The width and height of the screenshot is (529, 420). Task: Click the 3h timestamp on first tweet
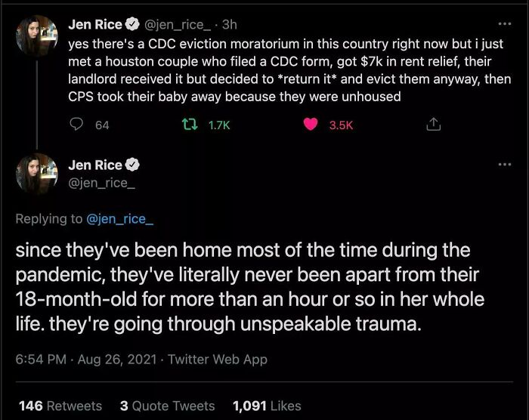point(230,25)
